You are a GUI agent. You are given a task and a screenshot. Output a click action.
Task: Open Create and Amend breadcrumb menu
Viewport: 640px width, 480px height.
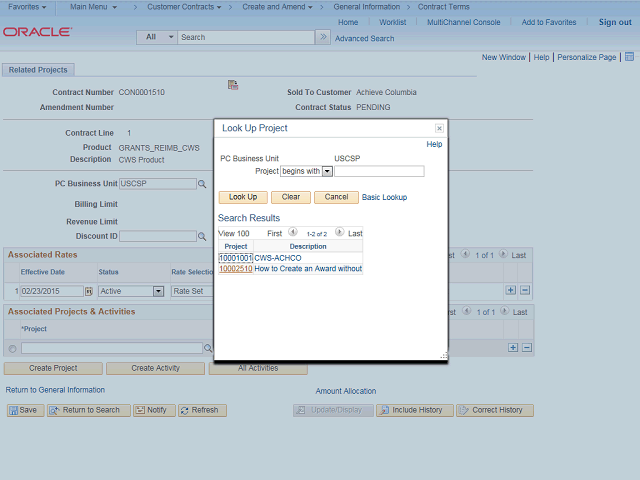(x=277, y=7)
